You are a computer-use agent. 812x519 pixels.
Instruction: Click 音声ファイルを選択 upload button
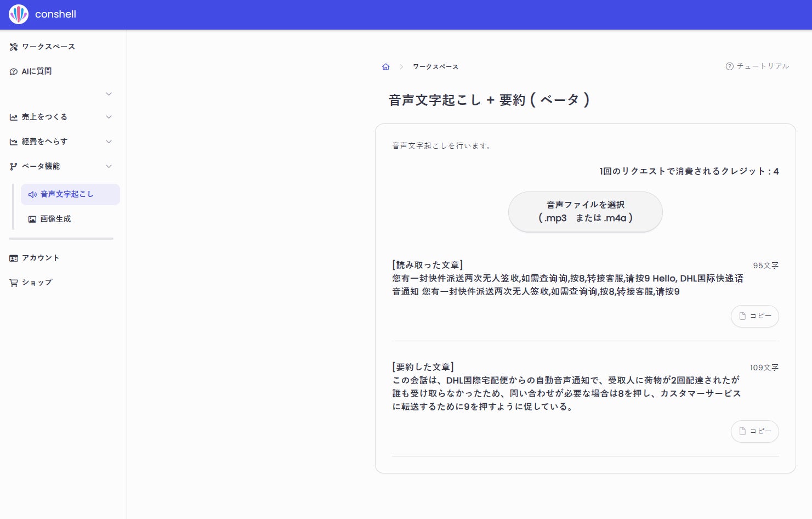click(x=586, y=212)
